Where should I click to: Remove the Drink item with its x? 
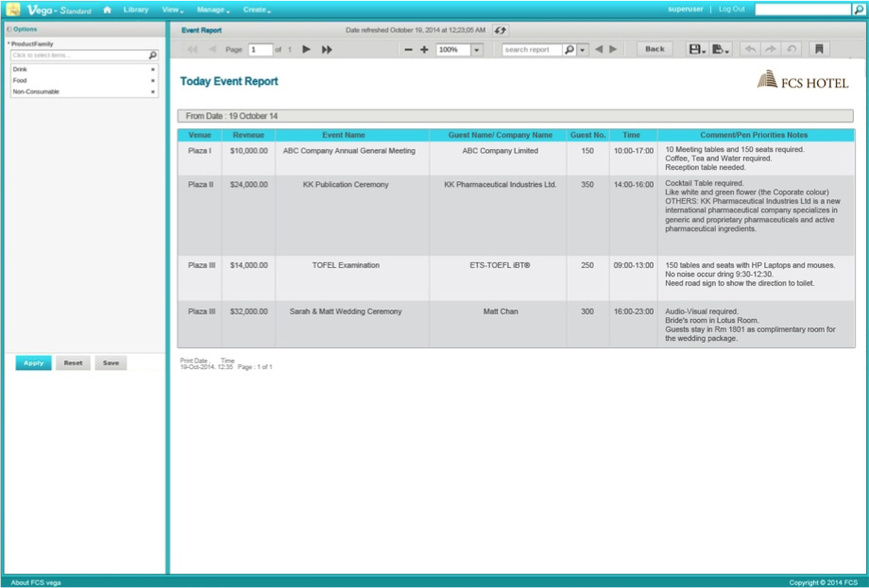[153, 70]
